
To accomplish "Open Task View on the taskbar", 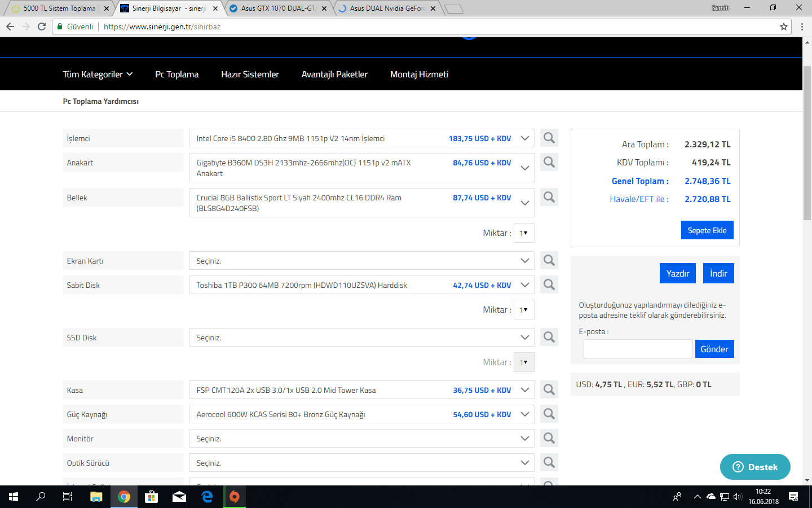I will [68, 497].
